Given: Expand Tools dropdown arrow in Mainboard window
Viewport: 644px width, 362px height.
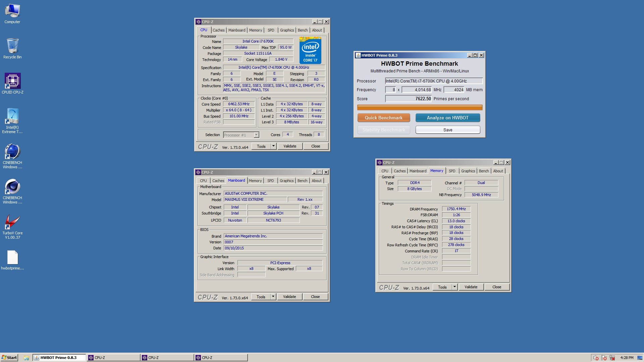Looking at the screenshot, I should [273, 297].
